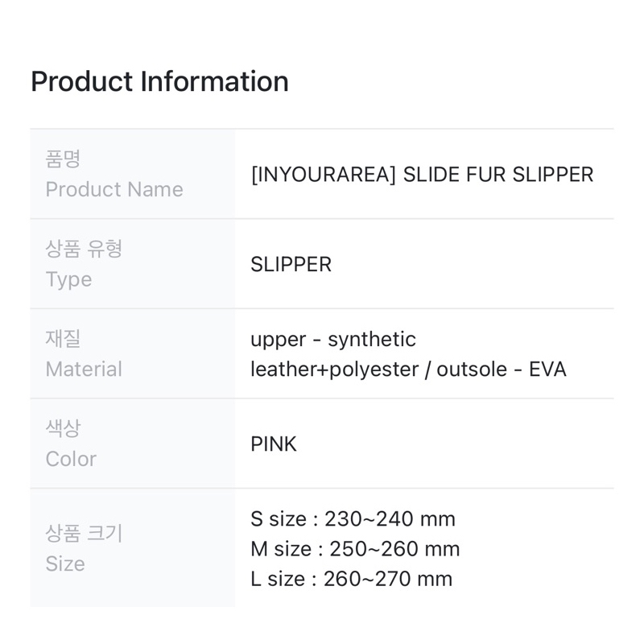644x644 pixels.
Task: Click the S size 230~240 mm line
Action: pos(353,518)
